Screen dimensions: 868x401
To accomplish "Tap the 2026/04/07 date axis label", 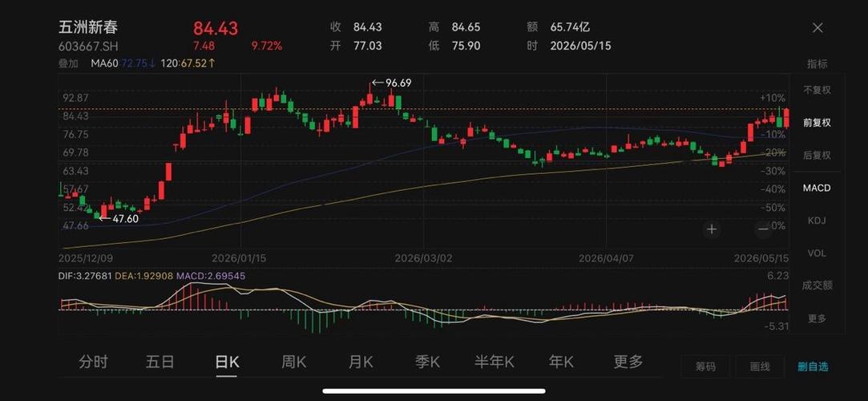I will click(x=605, y=259).
